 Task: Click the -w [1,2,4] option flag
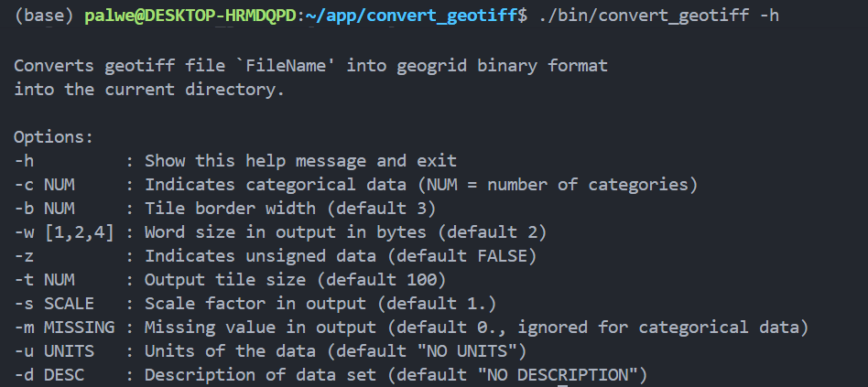(63, 231)
